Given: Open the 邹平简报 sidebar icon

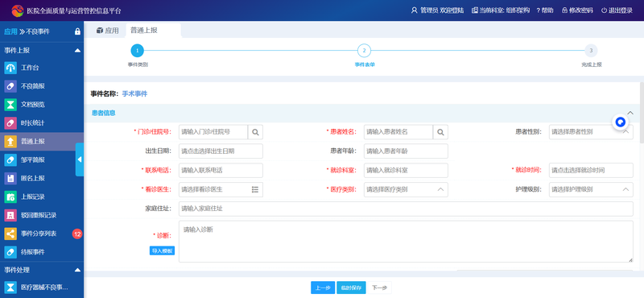Looking at the screenshot, I should click(10, 160).
